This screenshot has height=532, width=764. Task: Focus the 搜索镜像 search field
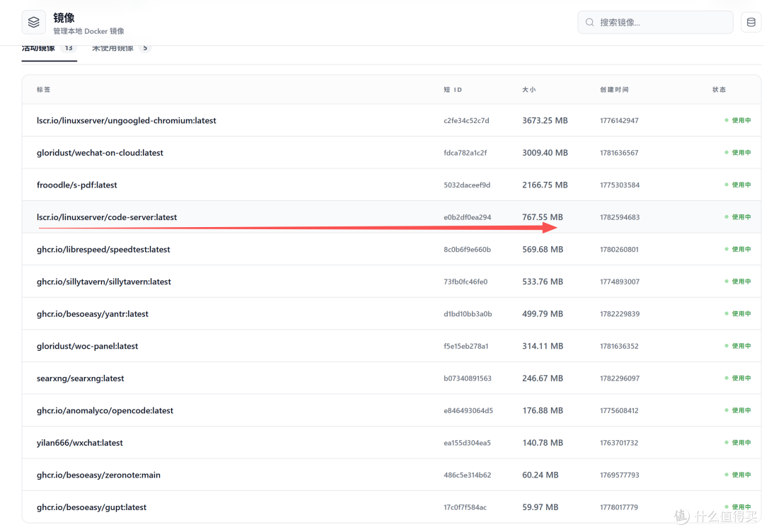tap(655, 23)
